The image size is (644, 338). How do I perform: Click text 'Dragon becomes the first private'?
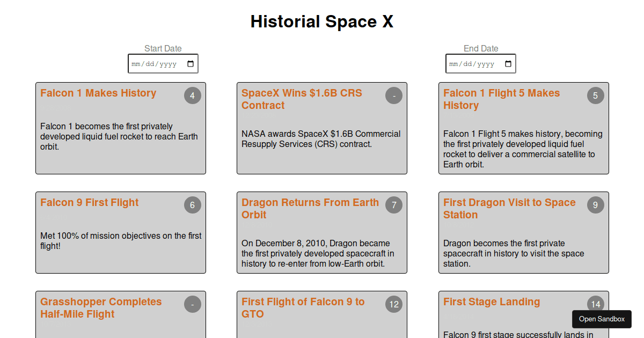click(504, 243)
